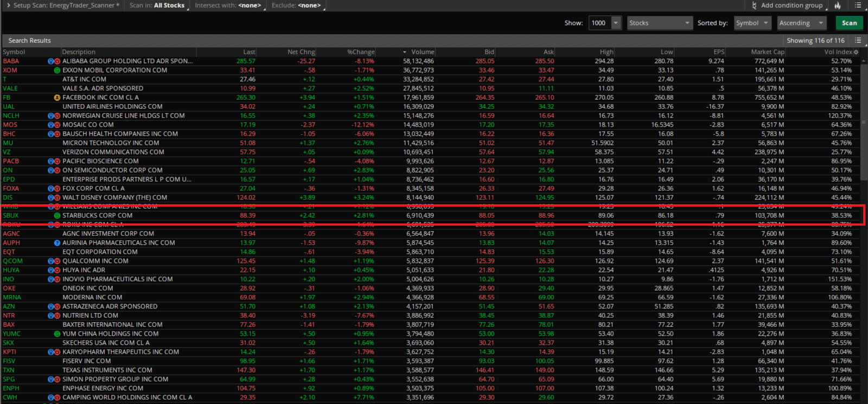
Task: Sort by the EPS column header
Action: [x=719, y=52]
